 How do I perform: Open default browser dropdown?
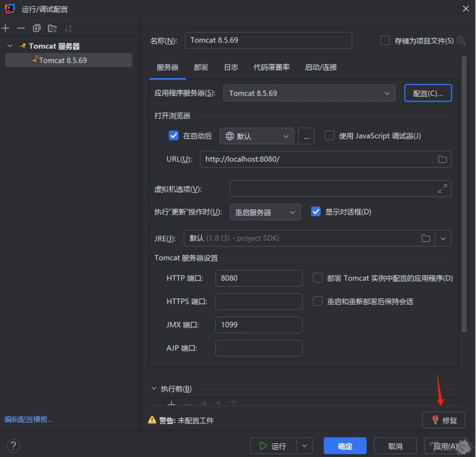257,136
